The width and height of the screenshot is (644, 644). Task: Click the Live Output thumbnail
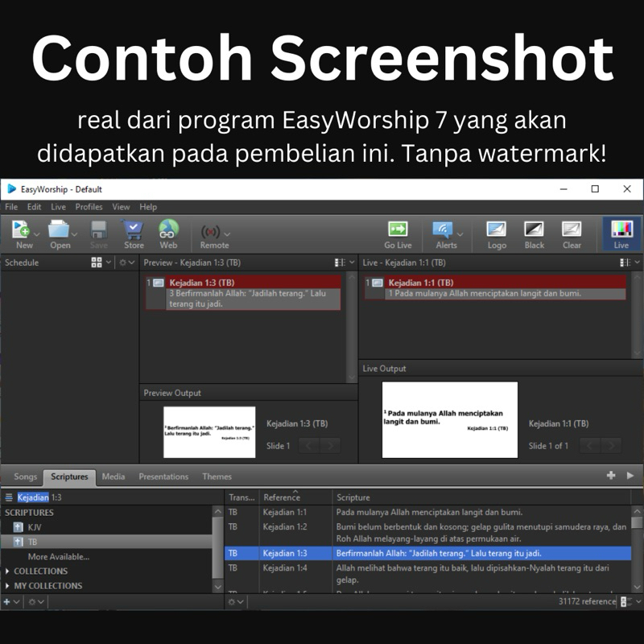[x=450, y=419]
